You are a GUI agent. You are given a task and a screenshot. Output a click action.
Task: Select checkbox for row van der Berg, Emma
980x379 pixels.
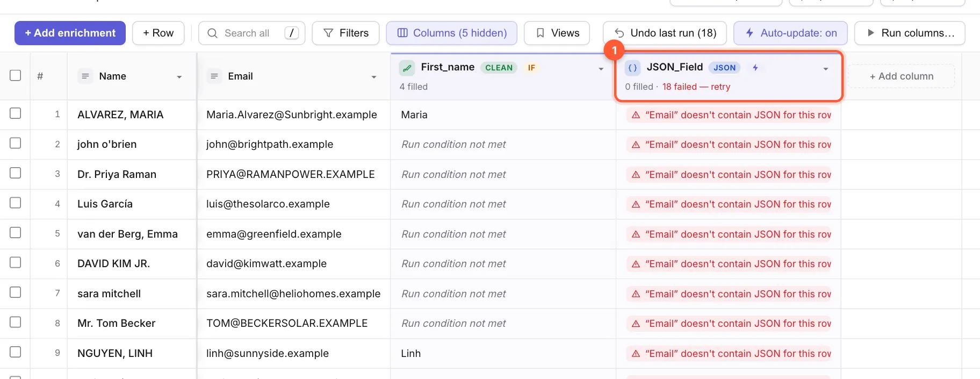(16, 232)
